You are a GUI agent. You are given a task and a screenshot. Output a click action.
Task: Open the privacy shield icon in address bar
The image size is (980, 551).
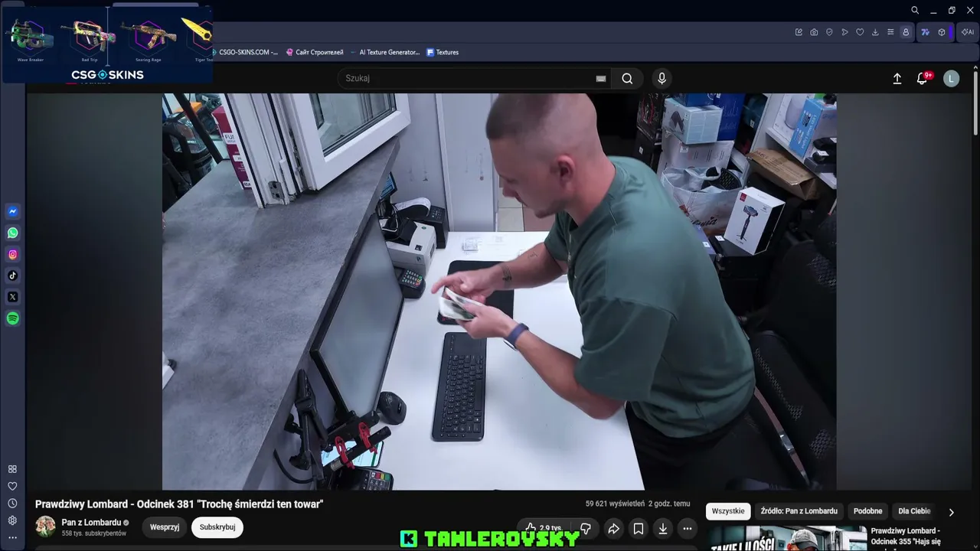click(x=829, y=32)
